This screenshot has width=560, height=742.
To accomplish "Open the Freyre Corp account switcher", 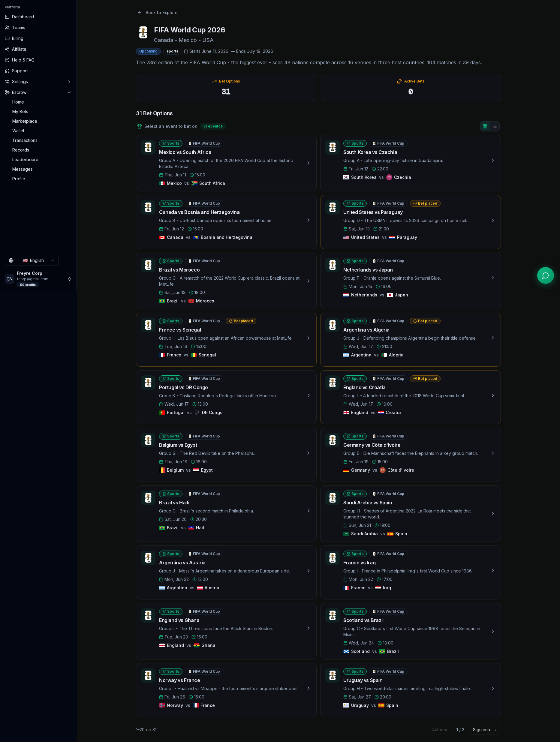I will pos(38,279).
